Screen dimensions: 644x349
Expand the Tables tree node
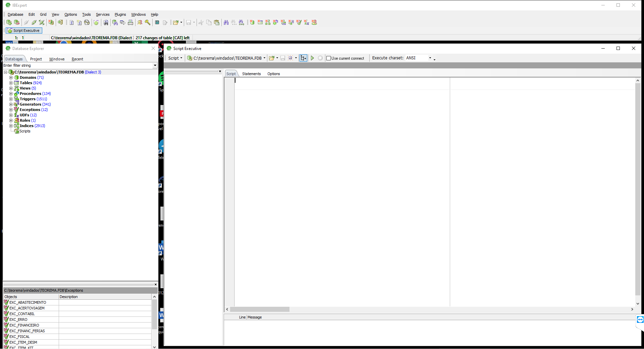[x=11, y=83]
